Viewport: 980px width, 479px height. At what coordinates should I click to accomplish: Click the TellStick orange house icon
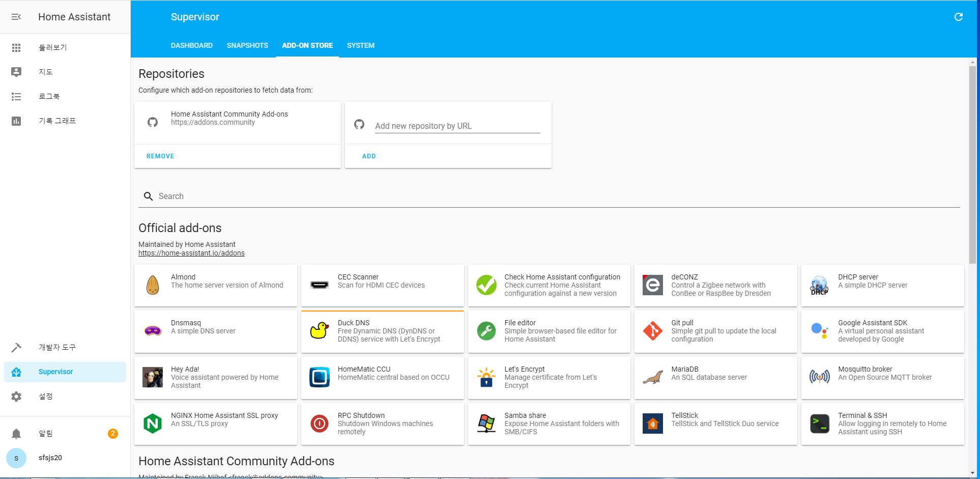pyautogui.click(x=653, y=424)
